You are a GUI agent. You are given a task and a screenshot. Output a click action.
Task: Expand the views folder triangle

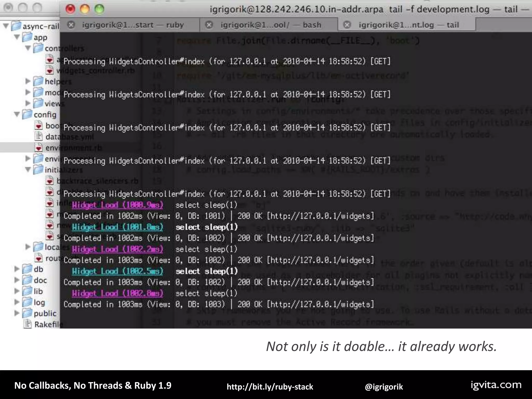28,103
